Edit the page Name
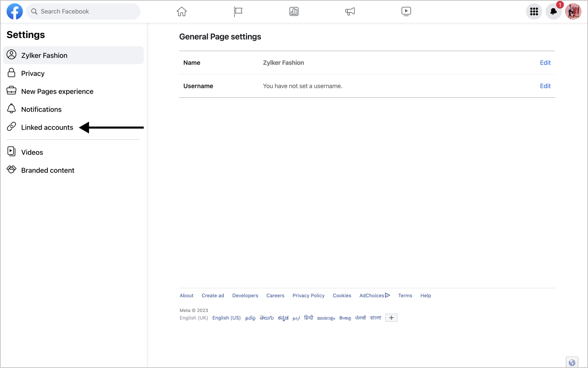Viewport: 588px width, 368px height. tap(545, 63)
